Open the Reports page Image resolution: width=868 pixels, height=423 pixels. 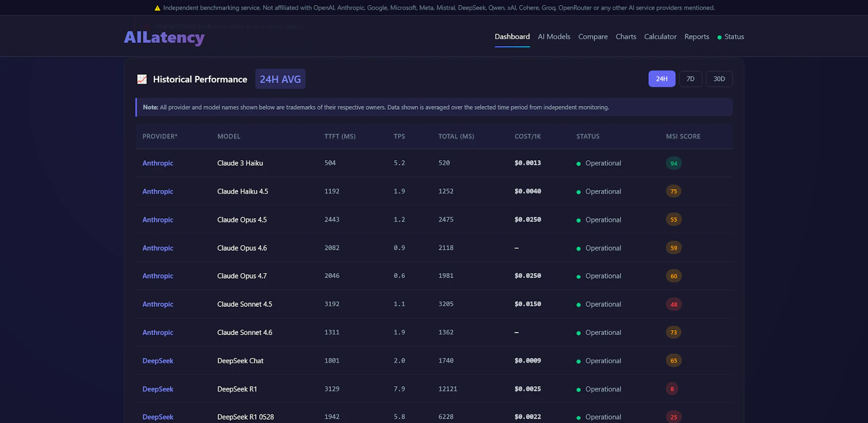point(697,36)
